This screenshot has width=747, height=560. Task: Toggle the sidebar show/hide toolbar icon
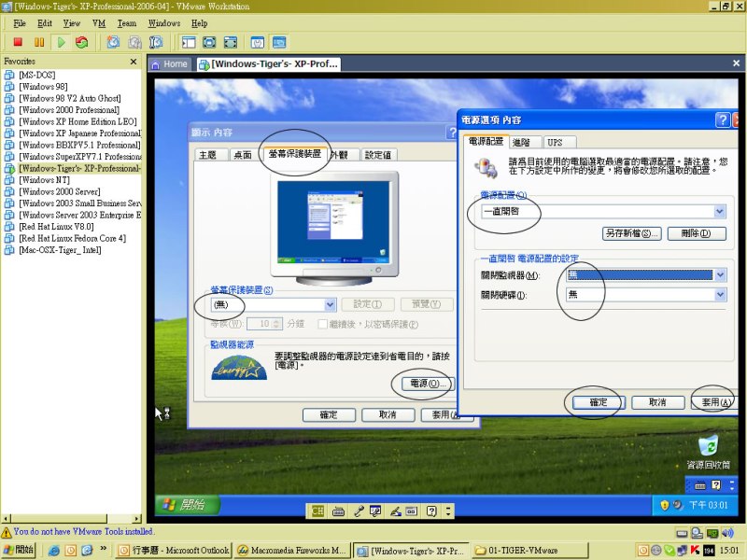189,42
